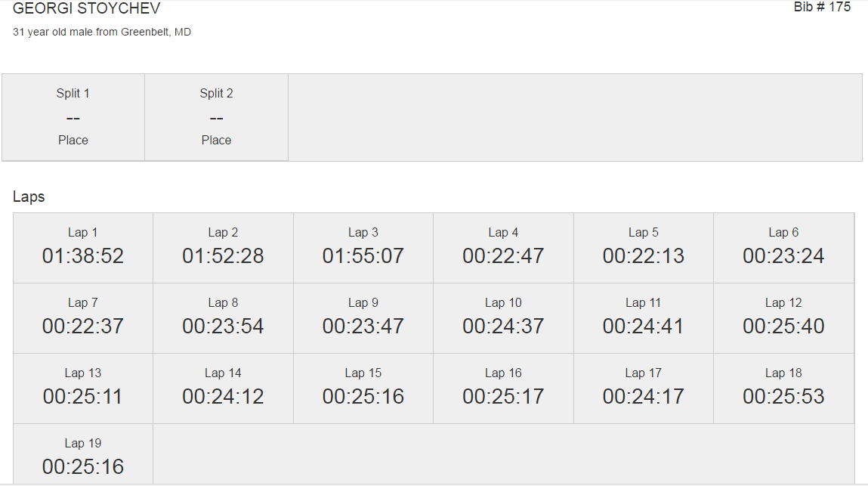Select the Lap 9 time 00:23:47

363,327
